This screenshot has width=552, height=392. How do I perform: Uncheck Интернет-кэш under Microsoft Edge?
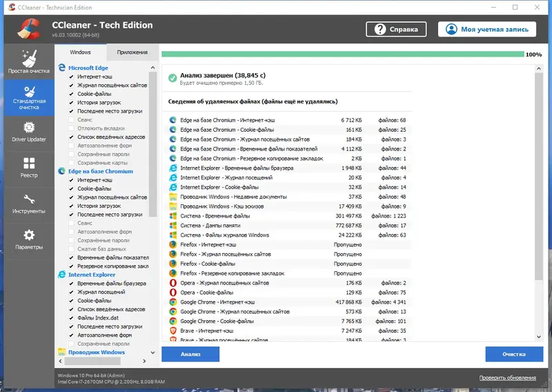72,77
